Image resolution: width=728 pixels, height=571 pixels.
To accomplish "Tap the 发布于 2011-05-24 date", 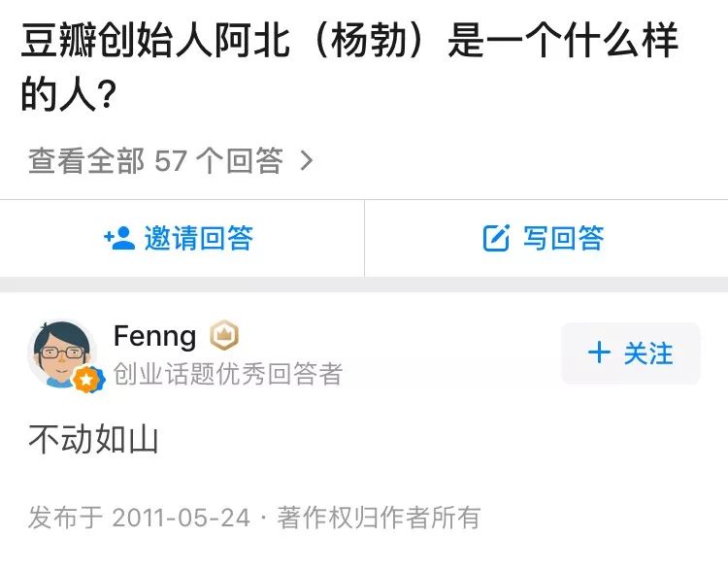I will (139, 518).
